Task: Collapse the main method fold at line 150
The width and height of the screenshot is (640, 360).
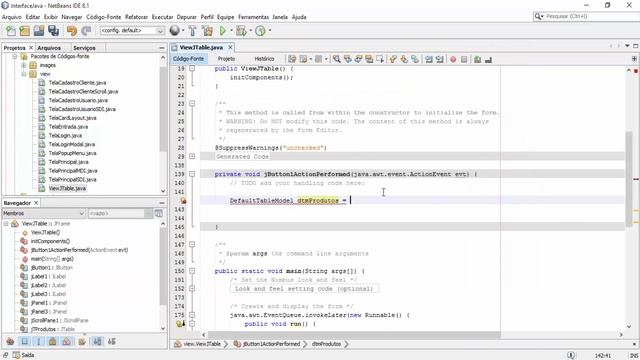Action: [192, 271]
